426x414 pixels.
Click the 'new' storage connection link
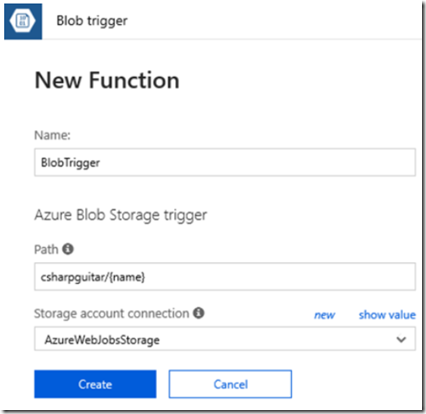324,315
